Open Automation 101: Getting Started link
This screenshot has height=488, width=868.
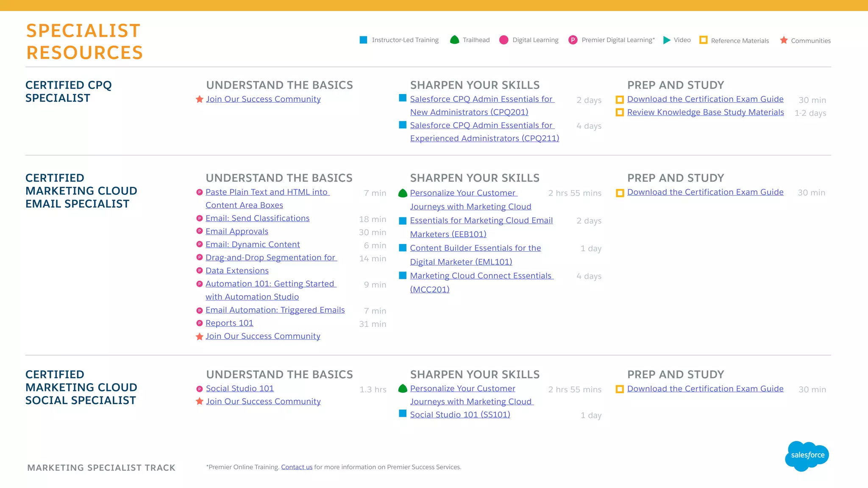click(x=270, y=284)
